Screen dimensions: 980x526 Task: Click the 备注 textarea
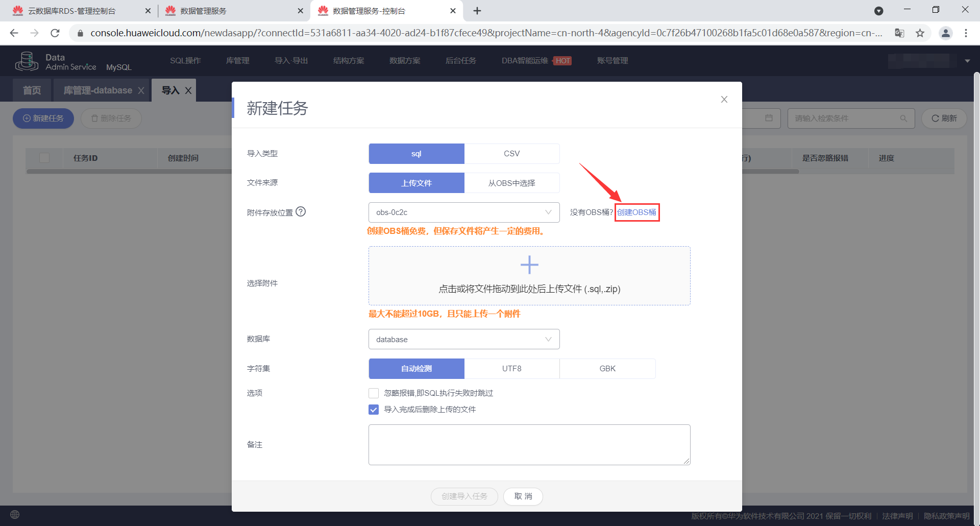[x=529, y=445]
